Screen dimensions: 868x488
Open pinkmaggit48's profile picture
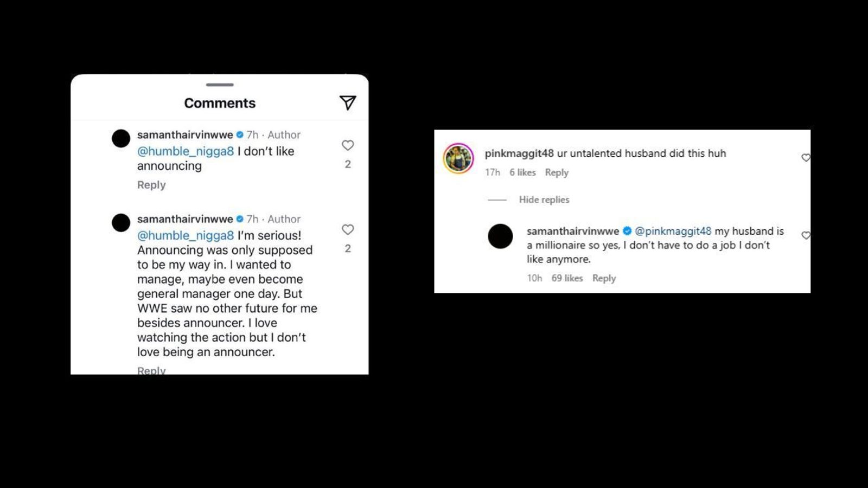tap(458, 158)
